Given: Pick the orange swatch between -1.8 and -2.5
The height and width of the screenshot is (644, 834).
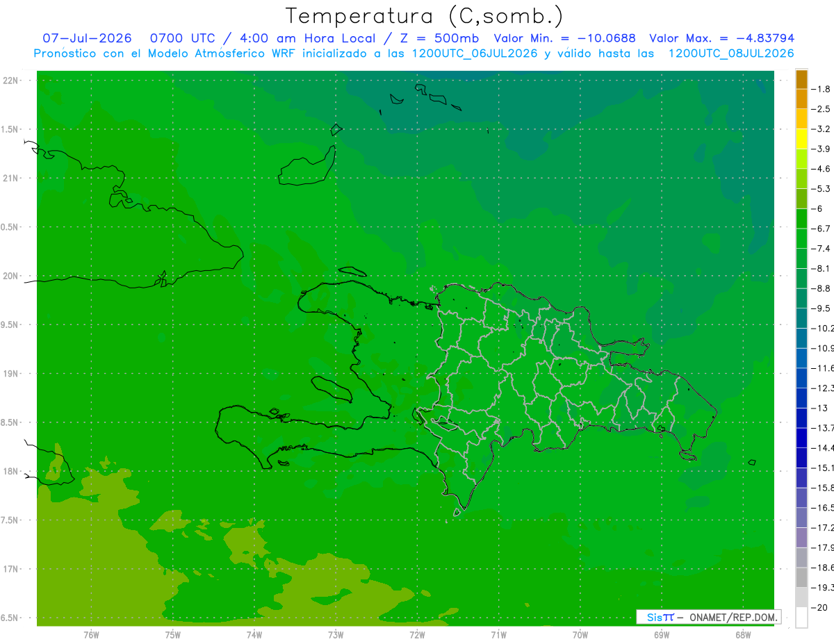Looking at the screenshot, I should click(801, 99).
